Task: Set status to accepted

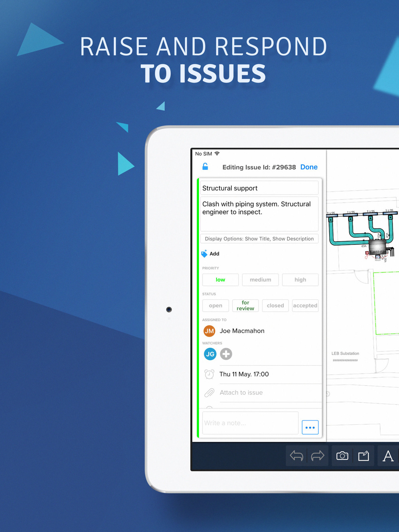Action: (305, 305)
